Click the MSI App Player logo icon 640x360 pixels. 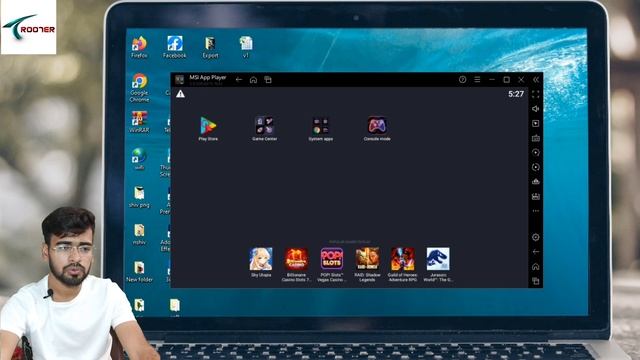[180, 80]
